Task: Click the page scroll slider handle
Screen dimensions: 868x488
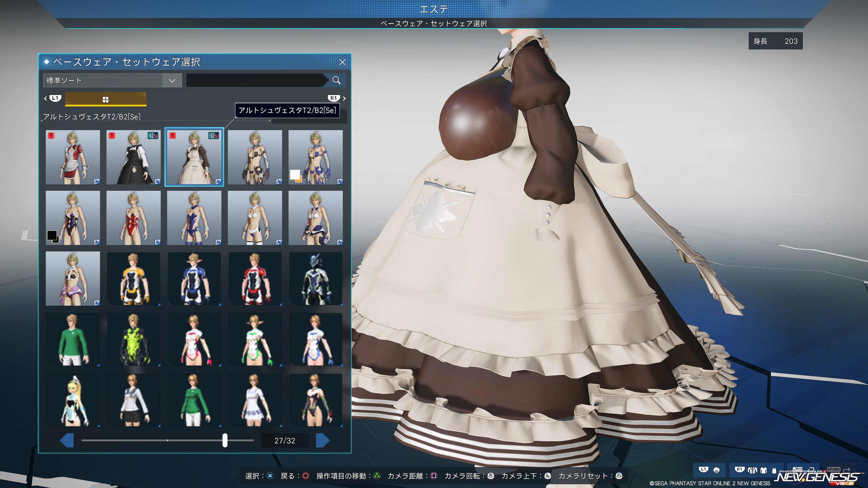Action: coord(225,440)
